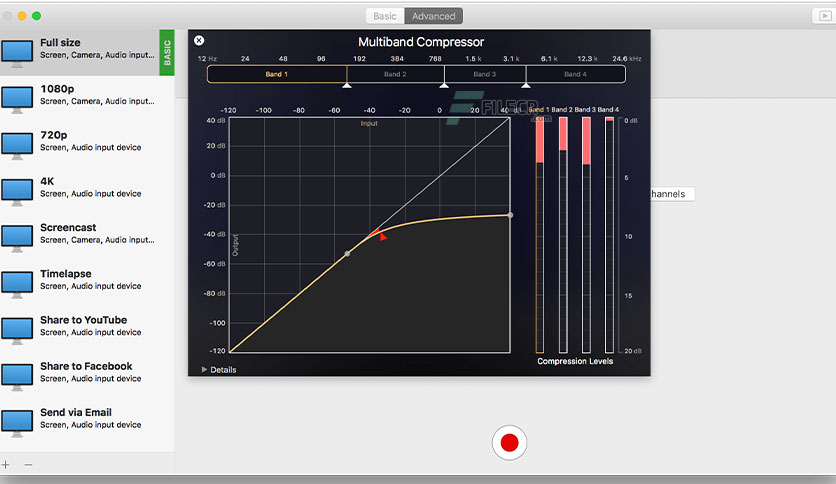
Task: Select the 'Share to Facebook' preset title
Action: tap(86, 366)
